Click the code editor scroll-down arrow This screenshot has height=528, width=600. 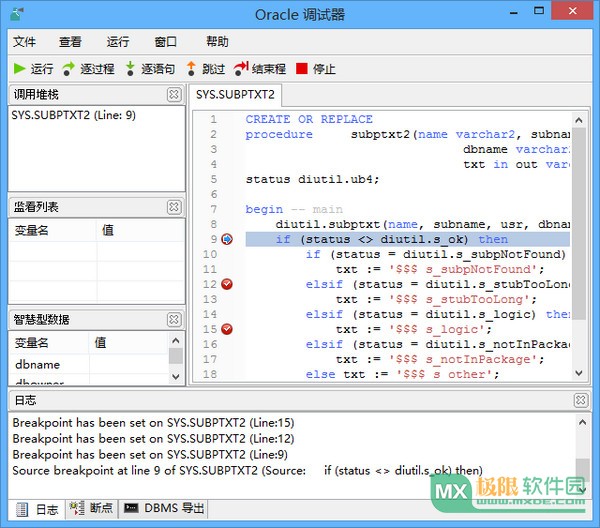(579, 373)
